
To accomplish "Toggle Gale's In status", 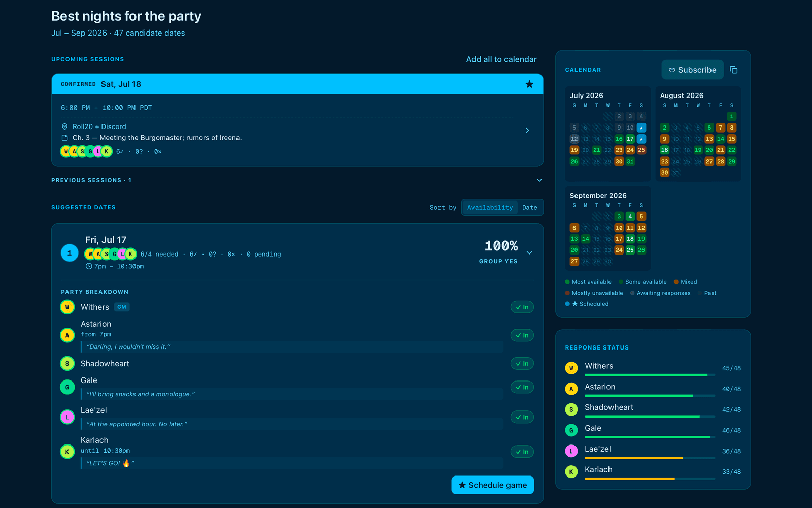I will 522,387.
